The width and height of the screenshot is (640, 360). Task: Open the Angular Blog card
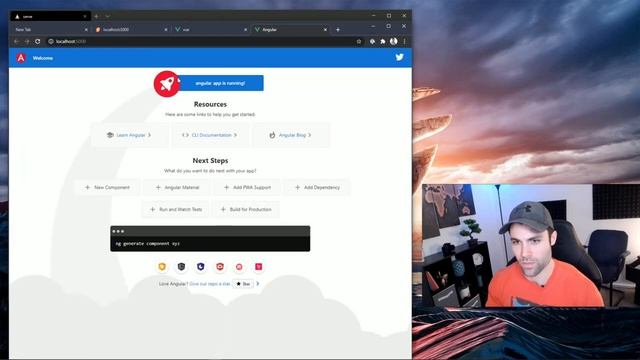[x=290, y=135]
